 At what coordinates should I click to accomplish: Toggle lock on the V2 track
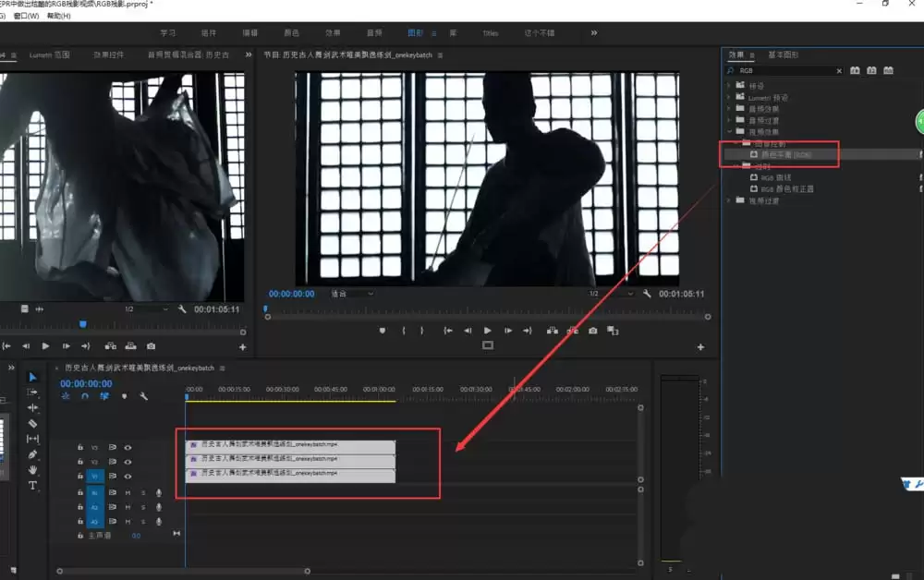pos(80,462)
